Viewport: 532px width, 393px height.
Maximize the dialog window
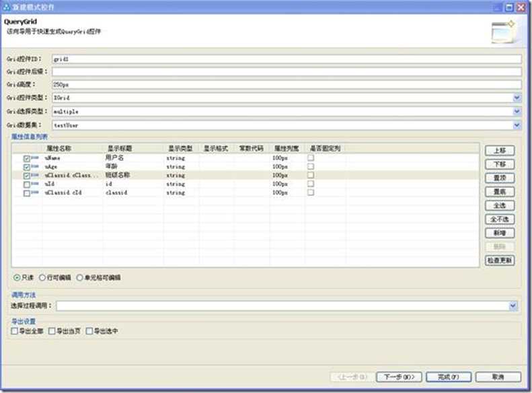click(509, 7)
